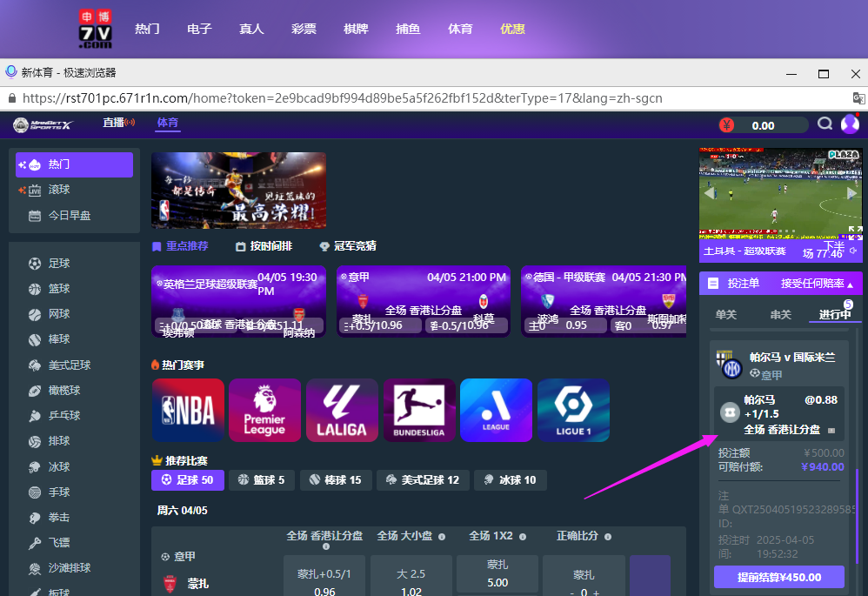Viewport: 868px width, 596px height.
Task: Switch to the 串关 tab
Action: [779, 314]
